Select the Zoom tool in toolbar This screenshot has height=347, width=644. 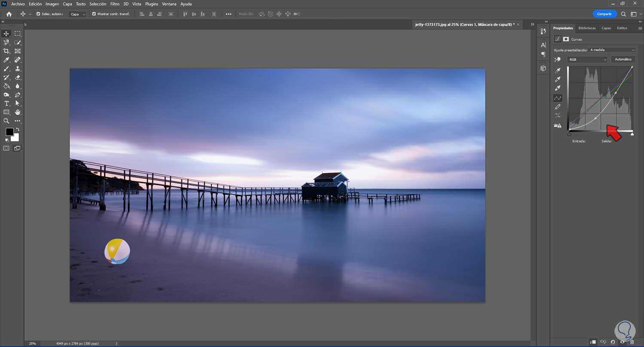point(6,121)
